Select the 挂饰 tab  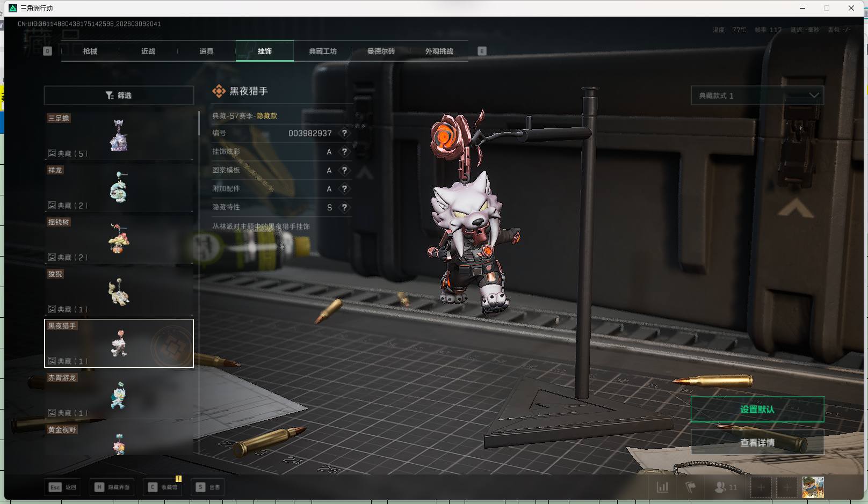coord(265,51)
